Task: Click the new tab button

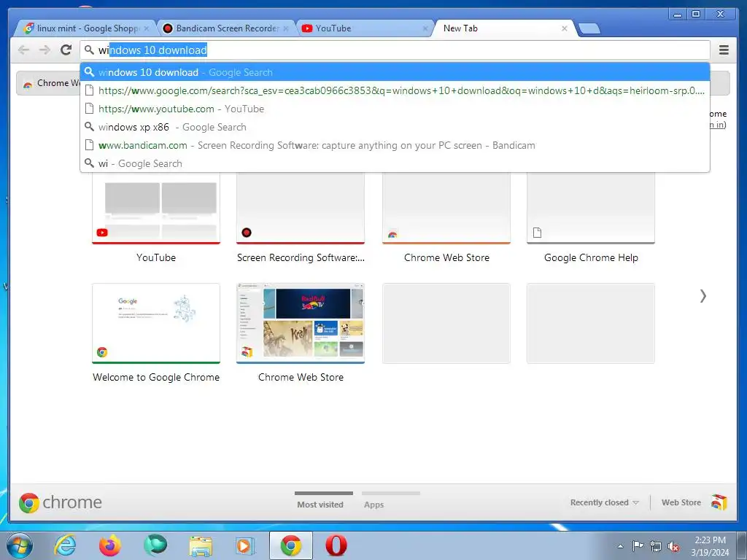Action: click(x=589, y=28)
